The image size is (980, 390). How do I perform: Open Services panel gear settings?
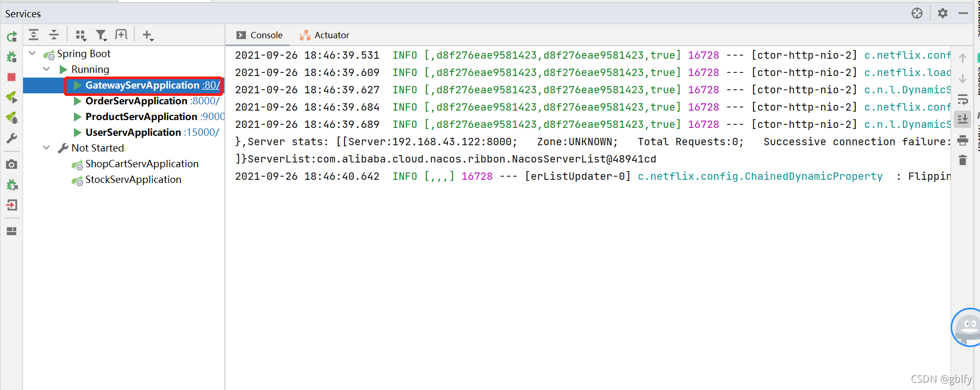(x=943, y=13)
